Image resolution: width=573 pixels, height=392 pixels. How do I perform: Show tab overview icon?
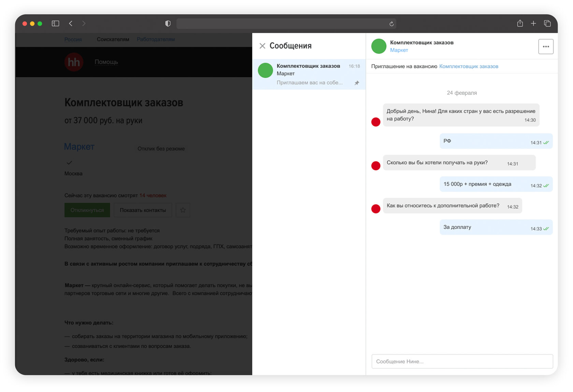[x=547, y=23]
